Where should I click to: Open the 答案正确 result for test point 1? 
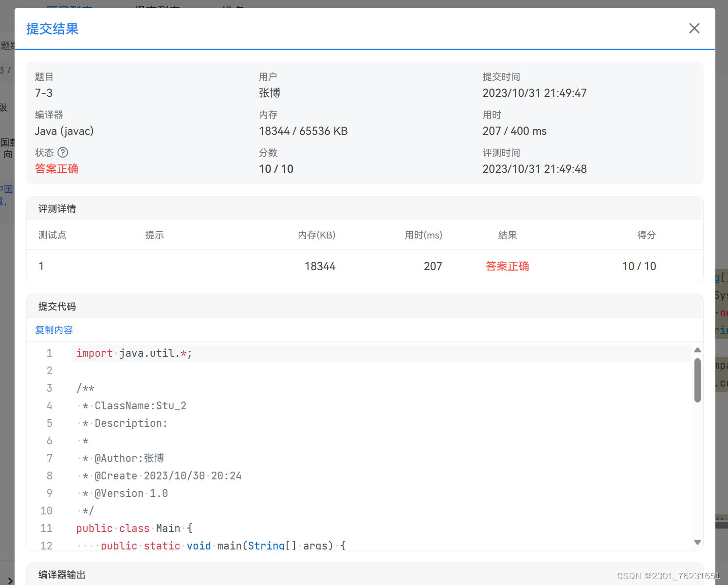508,266
